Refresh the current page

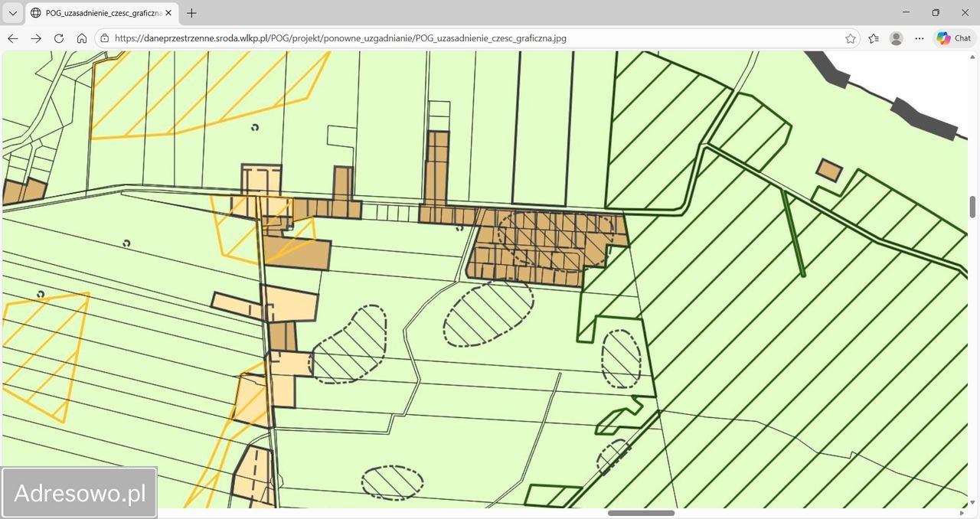(59, 38)
